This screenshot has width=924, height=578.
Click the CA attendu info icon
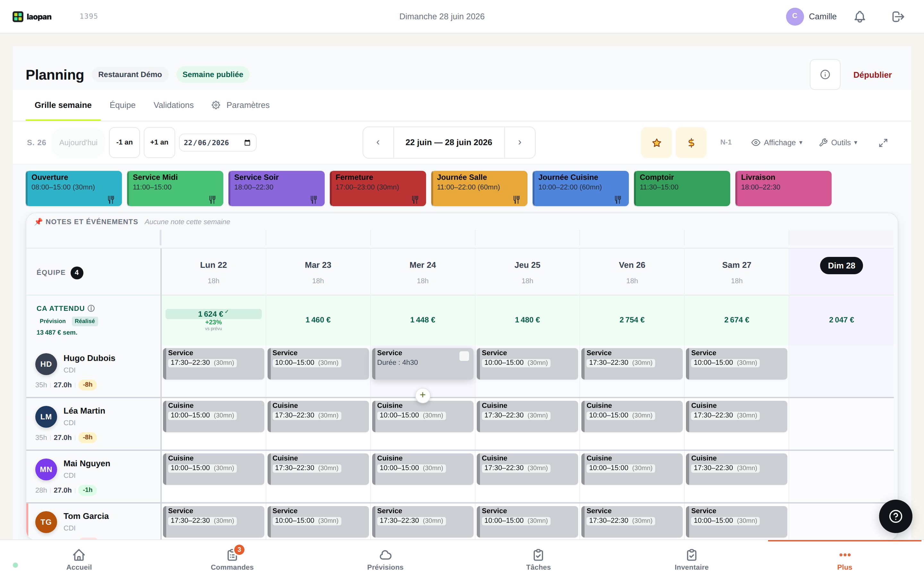coord(91,309)
